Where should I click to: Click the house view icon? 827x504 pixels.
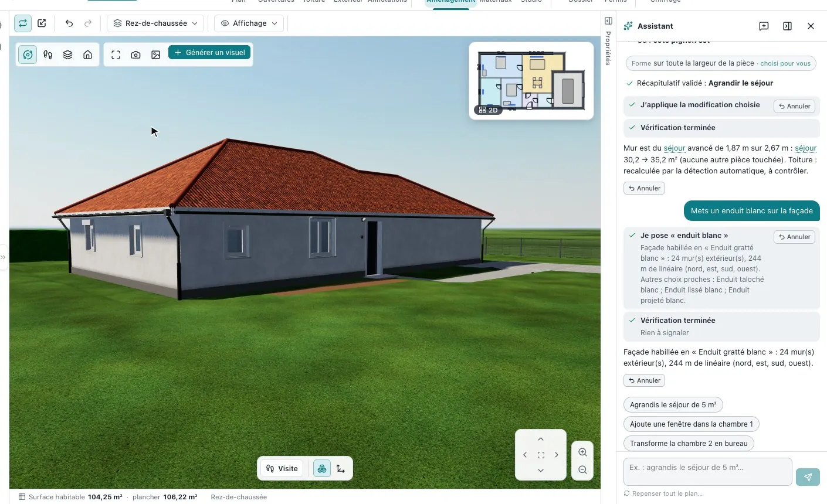[x=87, y=55]
